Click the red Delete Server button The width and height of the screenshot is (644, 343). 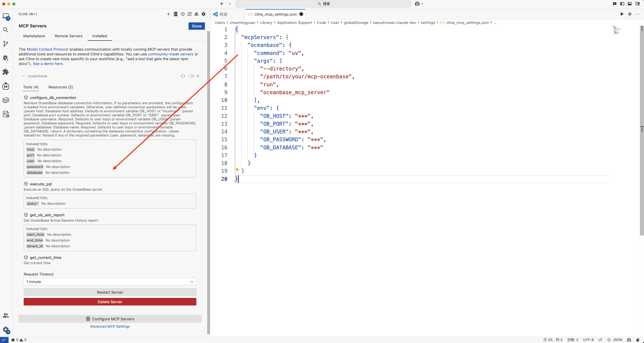tap(110, 302)
